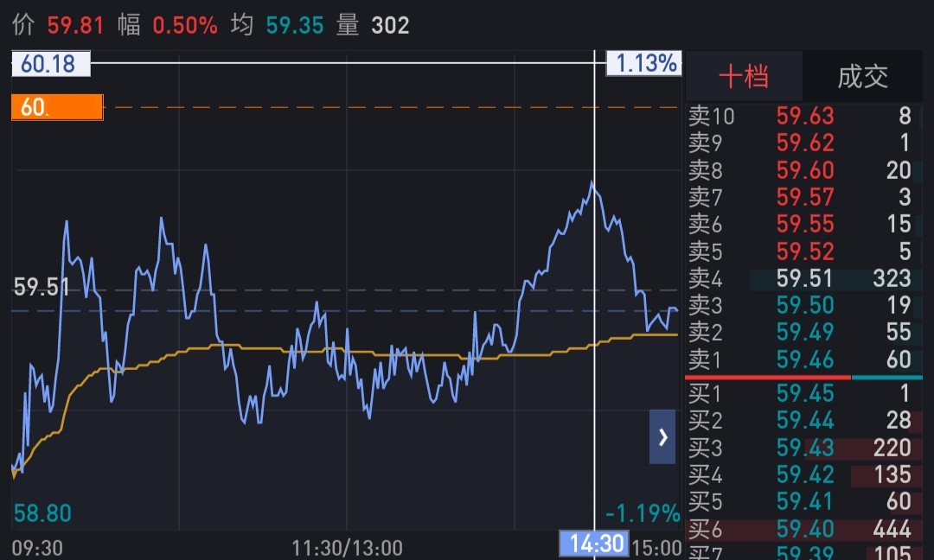
Task: Select the 卖7 row at 59.57
Action: pos(803,197)
